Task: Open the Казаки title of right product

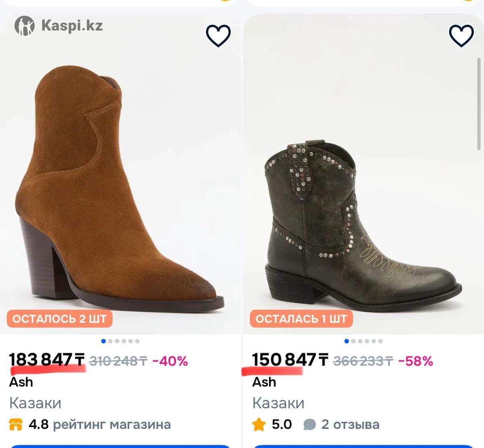Action: coord(278,403)
